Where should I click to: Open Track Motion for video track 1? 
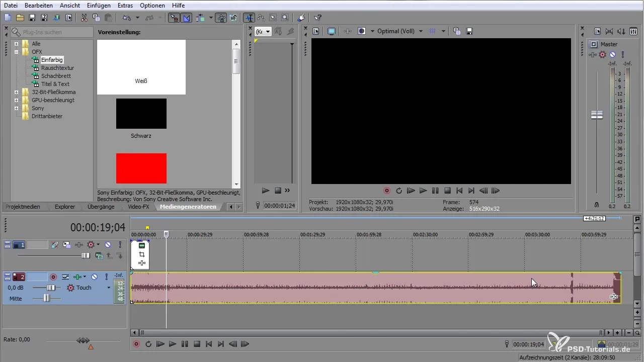point(66,245)
